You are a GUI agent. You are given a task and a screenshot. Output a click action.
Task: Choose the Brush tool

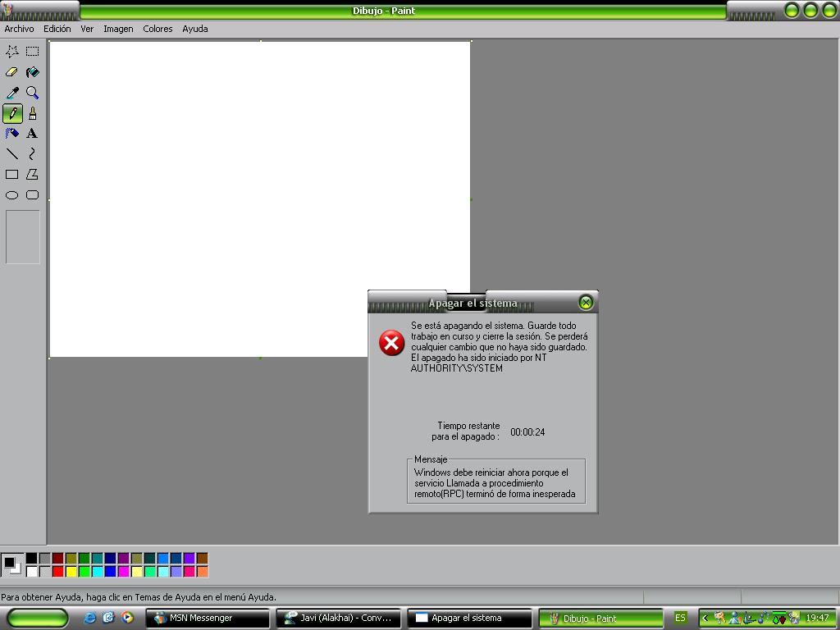click(x=33, y=113)
